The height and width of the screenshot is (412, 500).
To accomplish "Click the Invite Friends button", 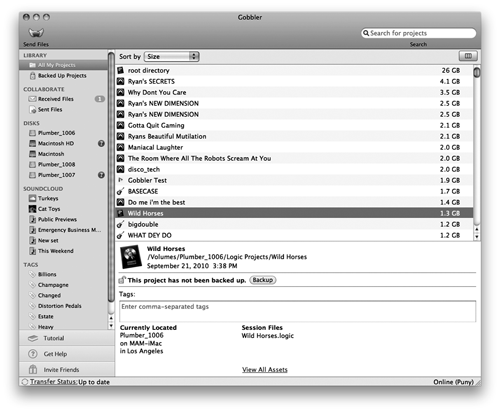I will 67,369.
